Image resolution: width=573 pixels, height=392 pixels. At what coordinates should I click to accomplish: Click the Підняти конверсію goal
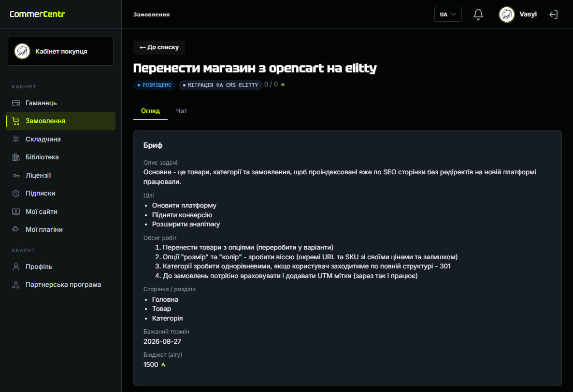pos(182,215)
